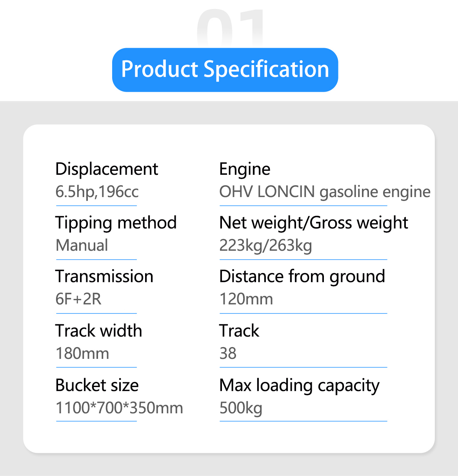Screen dimensions: 458x476
Task: Click the 500kg loading capacity value
Action: [x=240, y=408]
